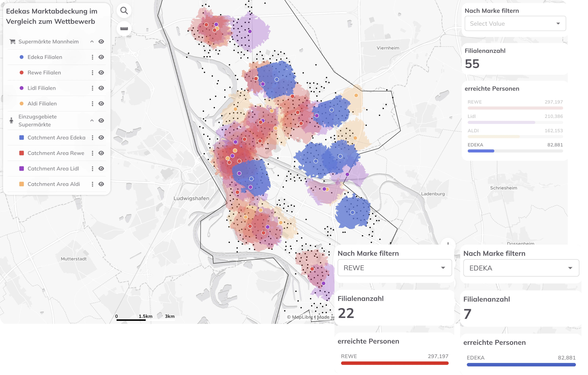Viewport: 588px width, 375px height.
Task: Toggle visibility of Einzugsgebiete Supermärkte group
Action: (x=101, y=120)
